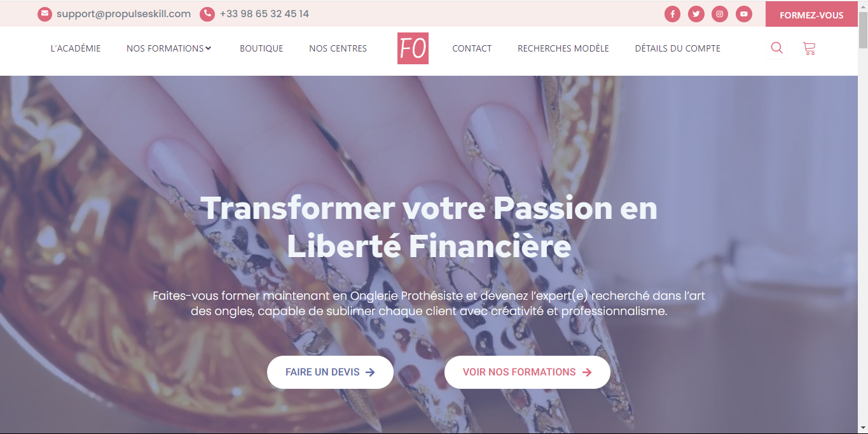Open the L'Académie menu item
Image resolution: width=868 pixels, height=434 pixels.
point(76,48)
